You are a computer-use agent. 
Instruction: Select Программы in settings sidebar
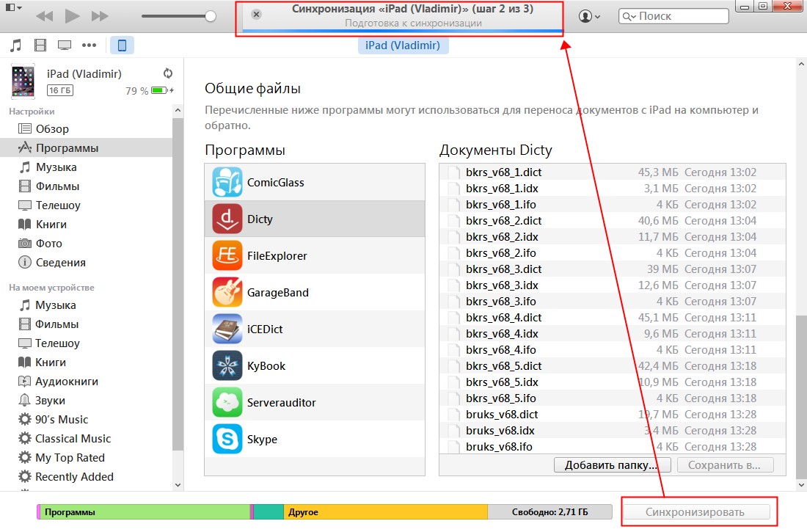coord(87,147)
